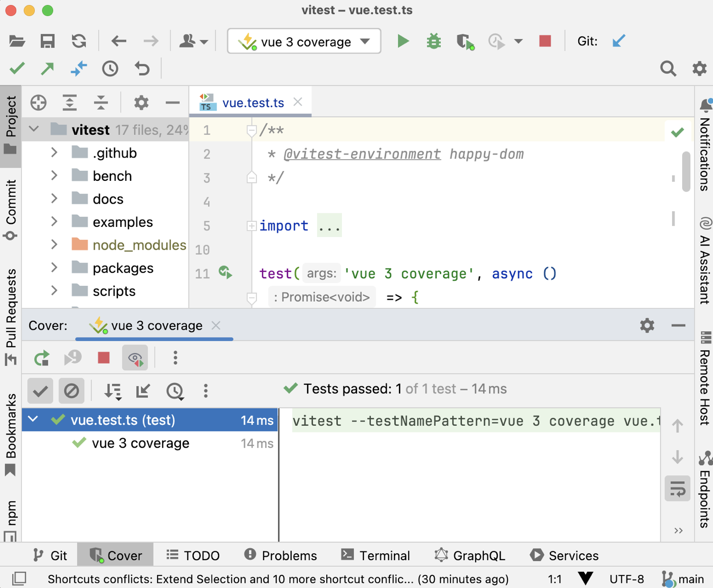Toggle soft-wrap in test console
713x588 pixels.
click(x=677, y=488)
